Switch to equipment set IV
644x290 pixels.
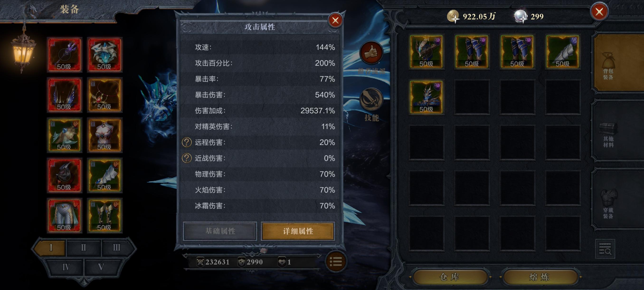66,267
